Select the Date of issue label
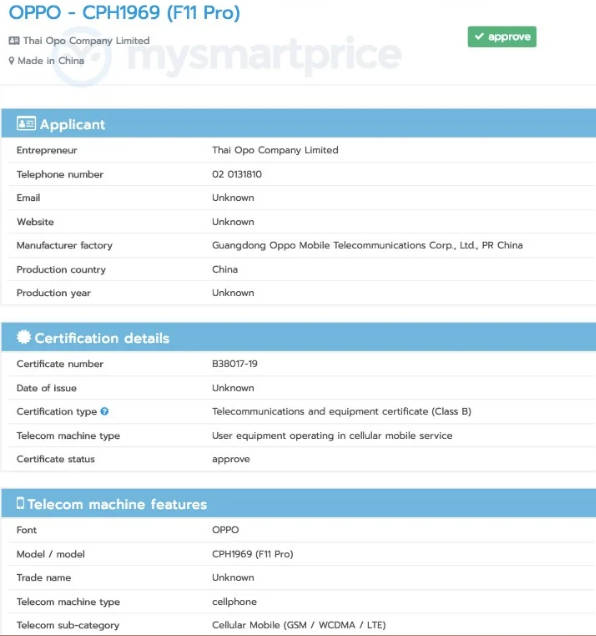The width and height of the screenshot is (596, 636). coord(46,388)
